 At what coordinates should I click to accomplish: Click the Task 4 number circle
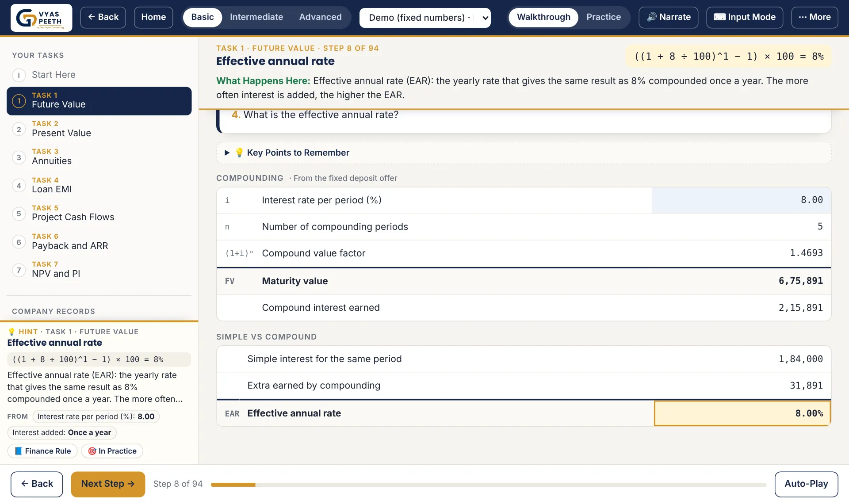coord(19,186)
